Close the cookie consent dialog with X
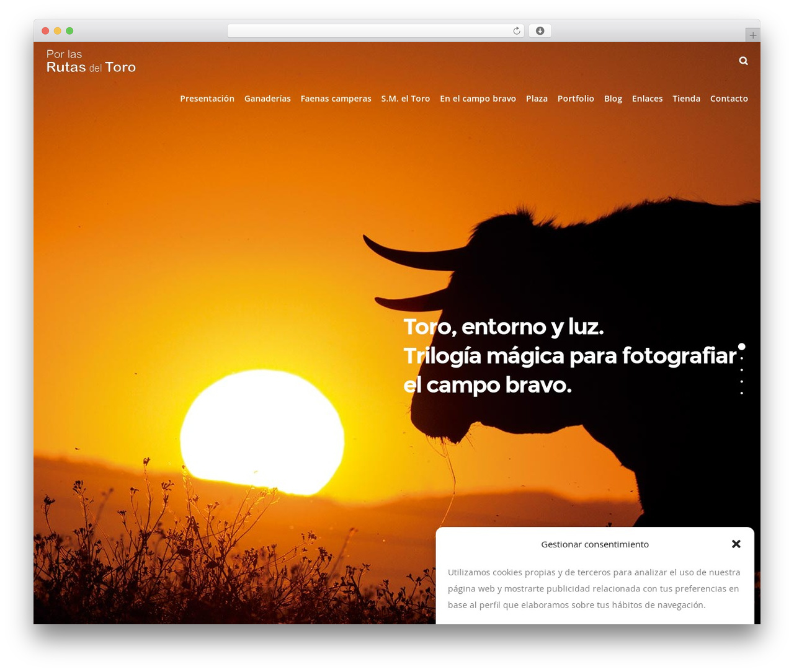Viewport: 794px width, 672px height. (x=736, y=544)
